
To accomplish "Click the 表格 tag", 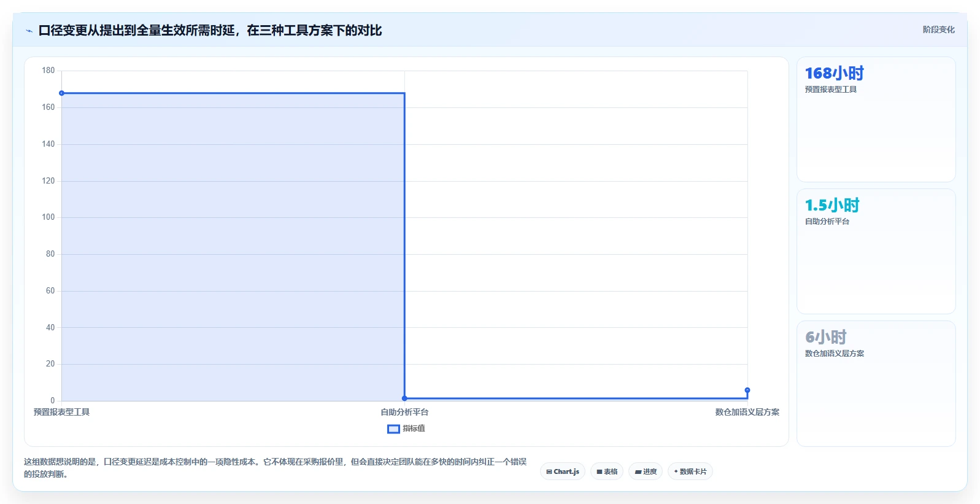I will point(607,471).
